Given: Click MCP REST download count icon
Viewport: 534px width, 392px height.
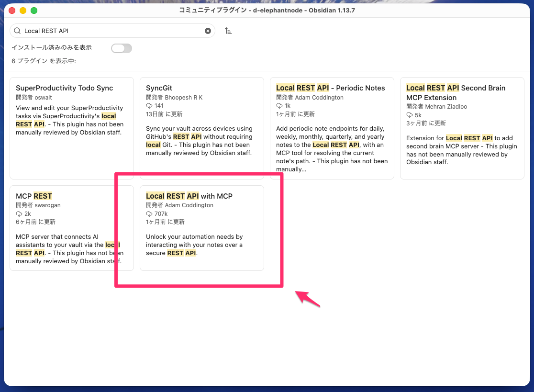Looking at the screenshot, I should (x=19, y=214).
